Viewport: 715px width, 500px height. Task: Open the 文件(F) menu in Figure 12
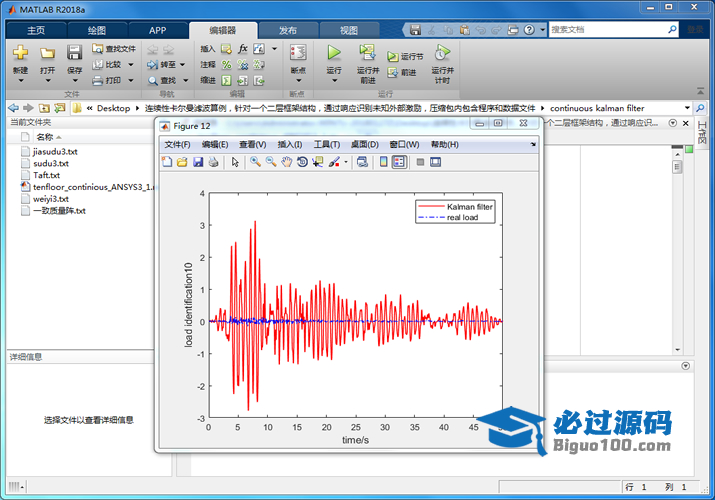coord(177,144)
